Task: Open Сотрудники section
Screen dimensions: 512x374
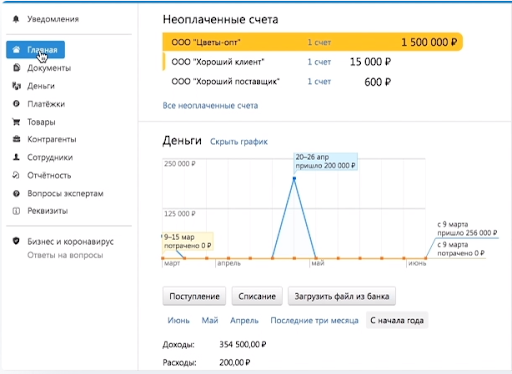Action: coord(50,157)
